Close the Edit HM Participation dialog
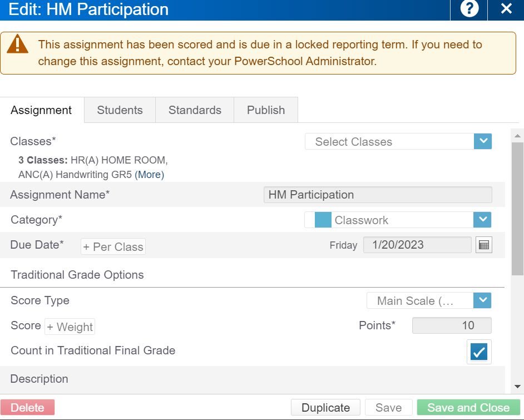The height and width of the screenshot is (420, 524). tap(506, 9)
